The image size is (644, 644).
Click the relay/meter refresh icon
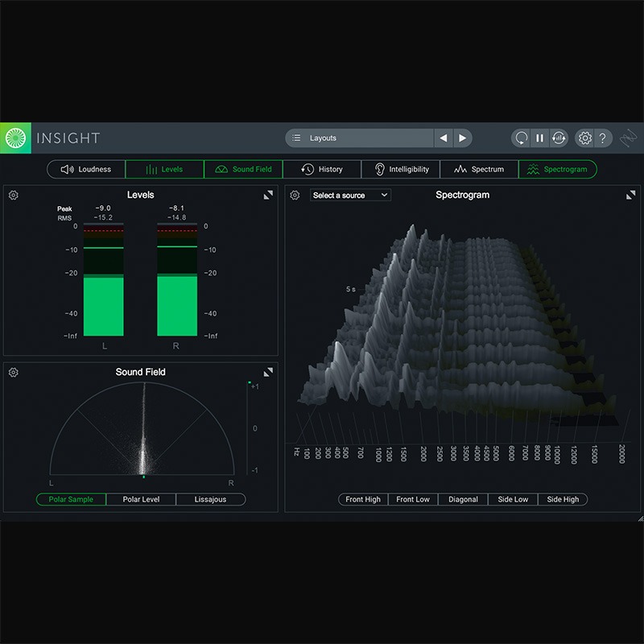(x=559, y=138)
